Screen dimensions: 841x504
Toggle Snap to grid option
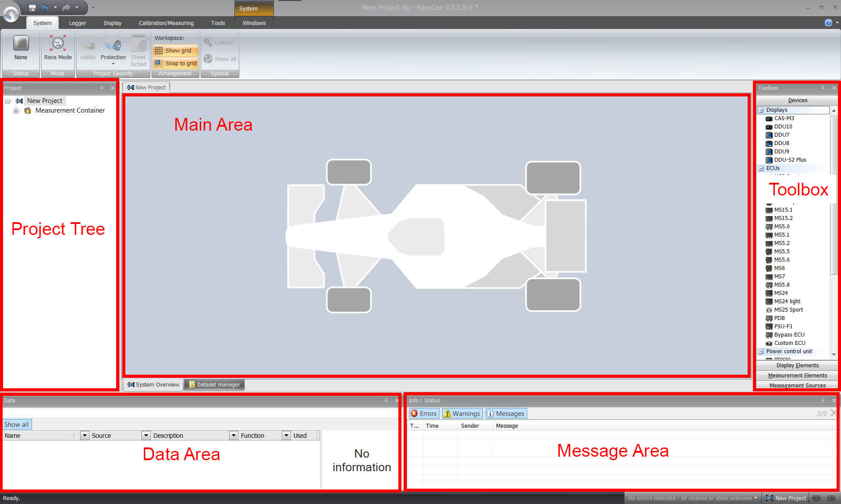[175, 64]
